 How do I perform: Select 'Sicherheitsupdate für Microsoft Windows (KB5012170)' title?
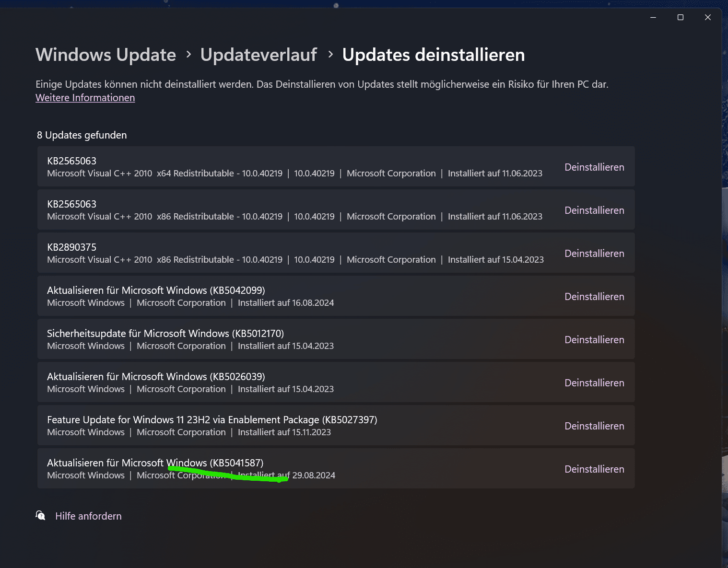click(x=165, y=334)
